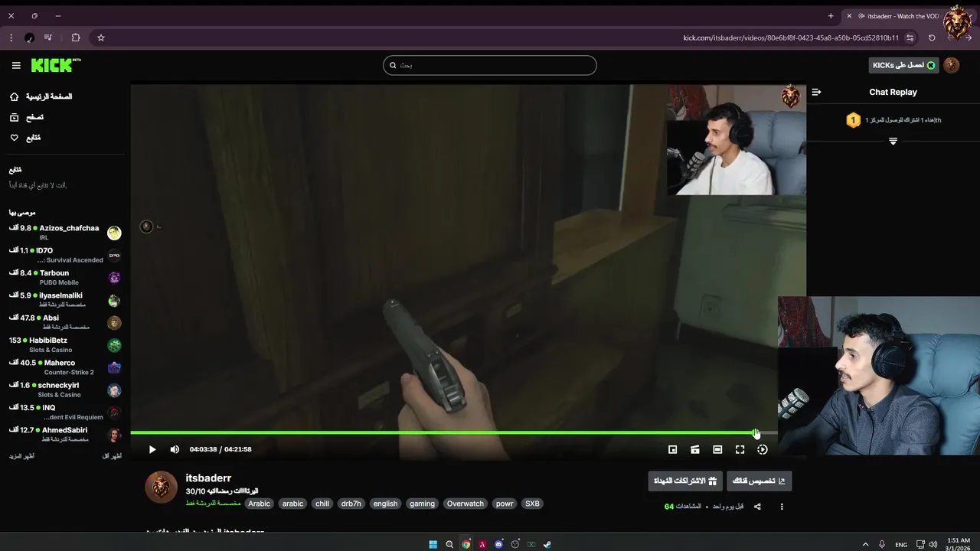The height and width of the screenshot is (551, 980).
Task: Click the customize channel button
Action: tap(759, 481)
